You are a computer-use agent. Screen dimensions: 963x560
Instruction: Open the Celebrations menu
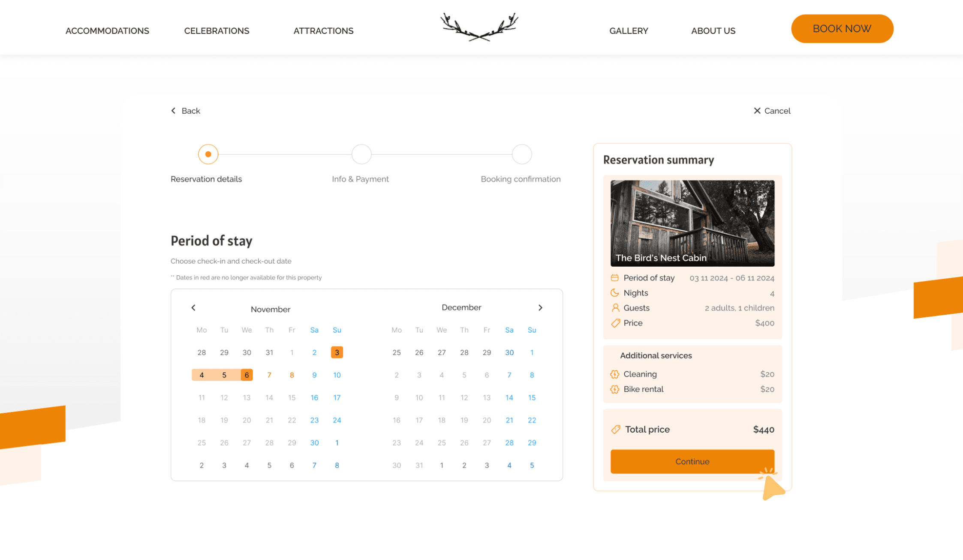click(217, 31)
